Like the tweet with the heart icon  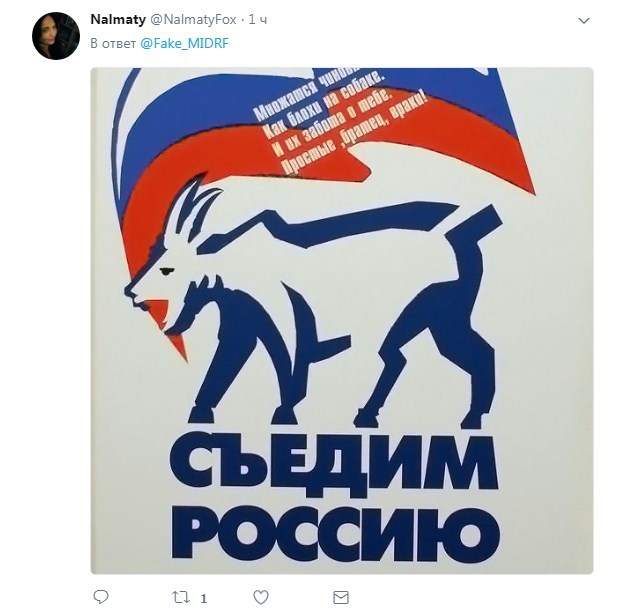(261, 597)
